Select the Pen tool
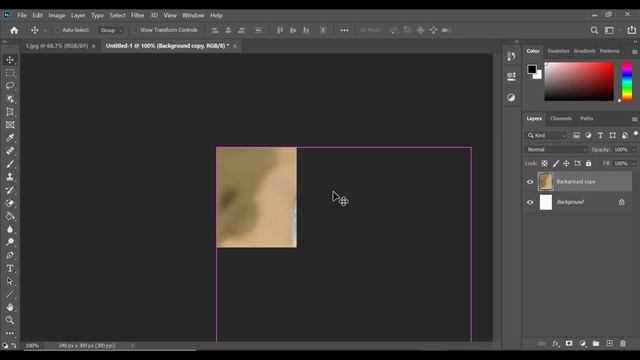 [x=10, y=255]
